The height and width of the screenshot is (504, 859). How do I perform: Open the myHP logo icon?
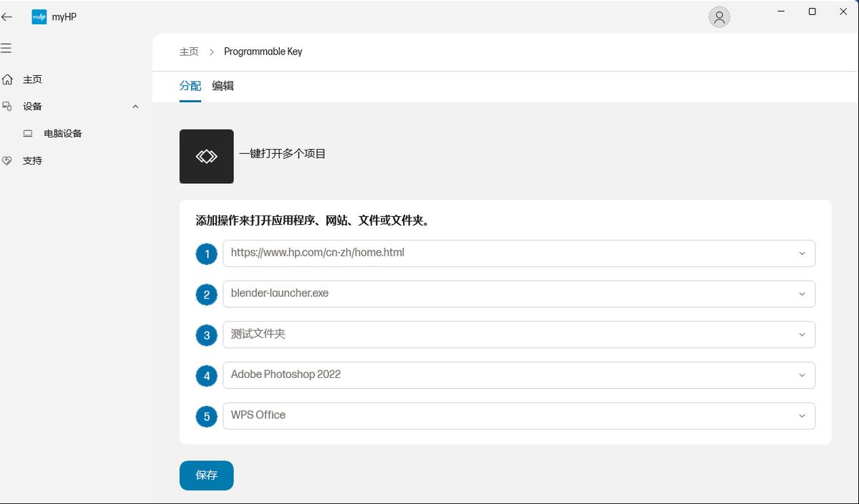point(39,17)
